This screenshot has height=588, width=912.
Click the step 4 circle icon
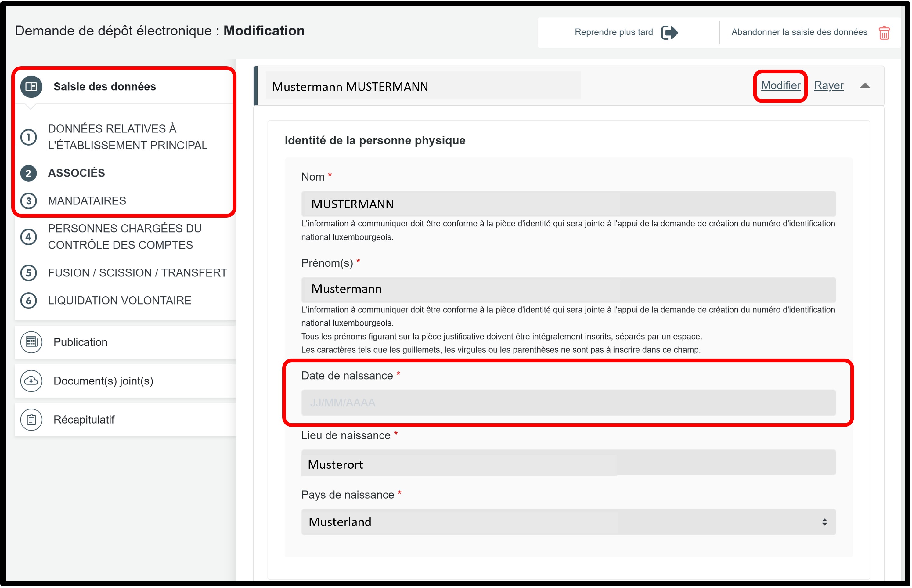tap(29, 237)
